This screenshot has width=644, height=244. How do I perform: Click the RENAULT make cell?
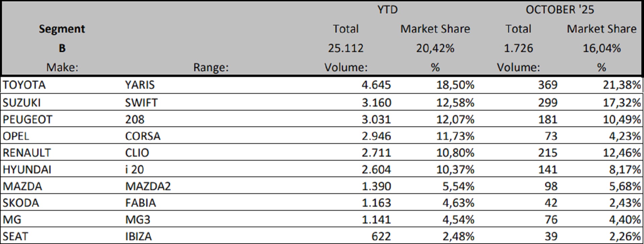pos(26,153)
